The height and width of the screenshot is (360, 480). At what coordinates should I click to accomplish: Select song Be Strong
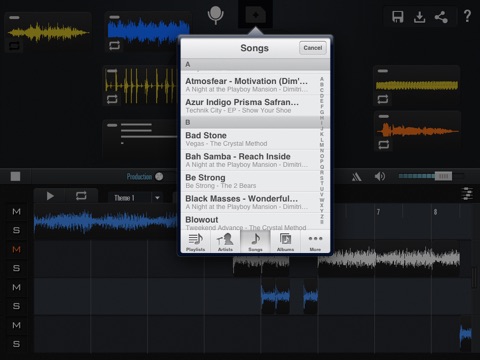click(250, 181)
